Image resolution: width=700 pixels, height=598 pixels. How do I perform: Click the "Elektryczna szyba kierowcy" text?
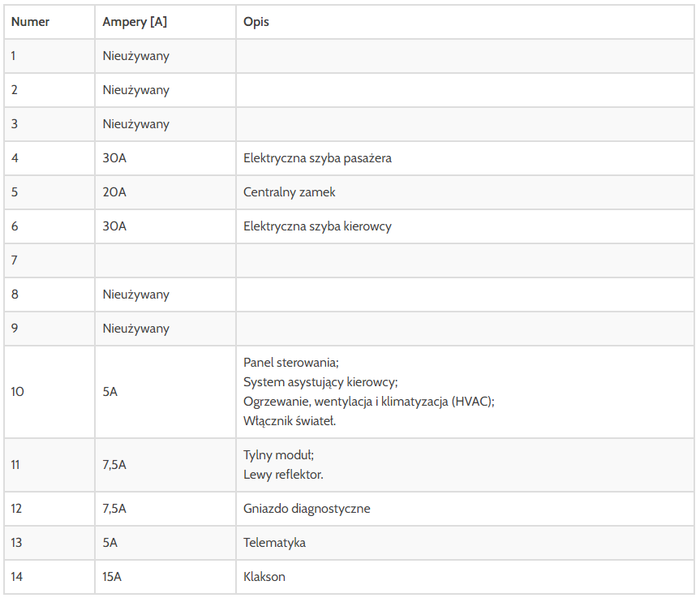point(317,226)
